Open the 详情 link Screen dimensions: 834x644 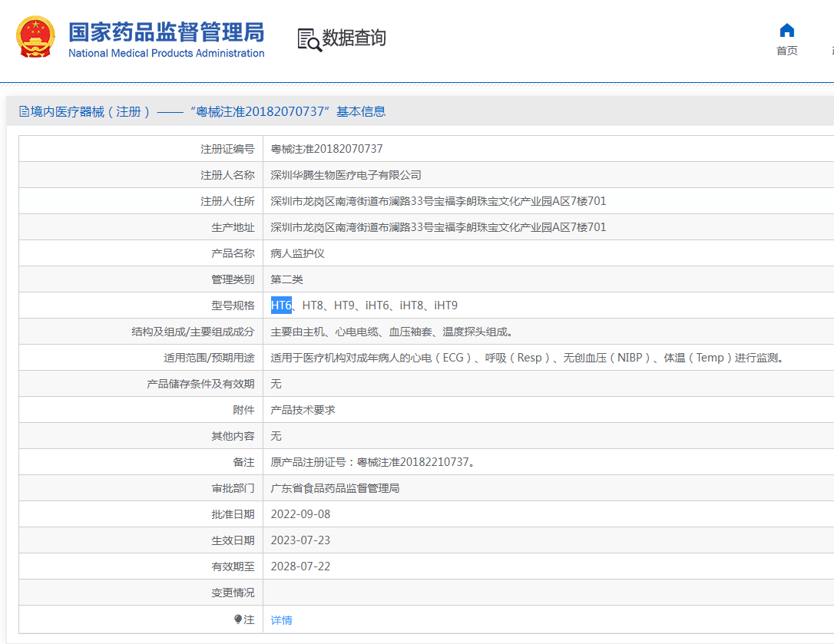coord(281,620)
